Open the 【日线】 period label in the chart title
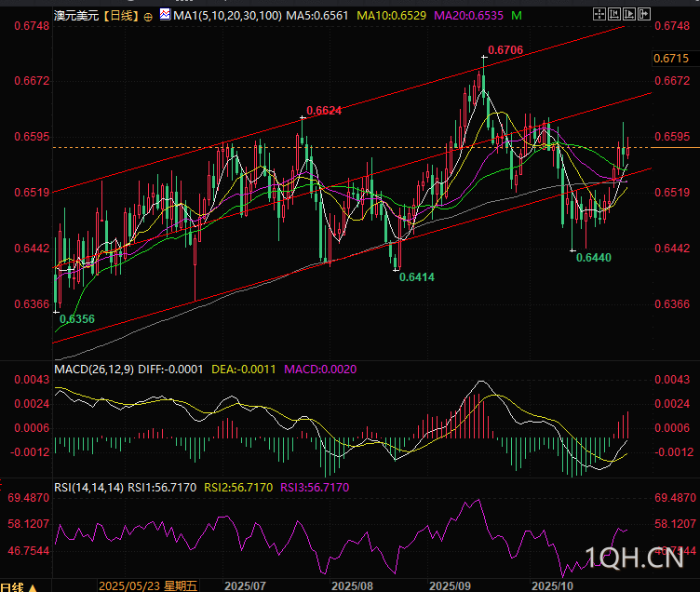The width and height of the screenshot is (700, 592). tap(121, 17)
